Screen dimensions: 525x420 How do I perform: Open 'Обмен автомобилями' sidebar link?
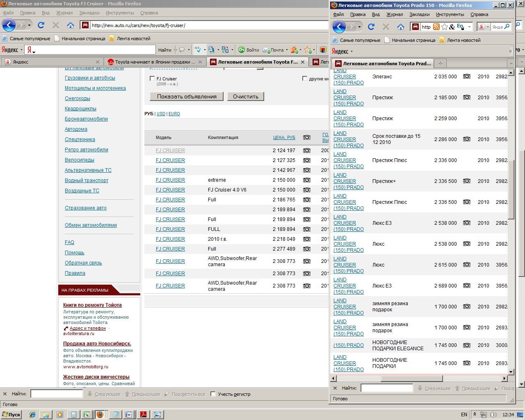(x=91, y=225)
